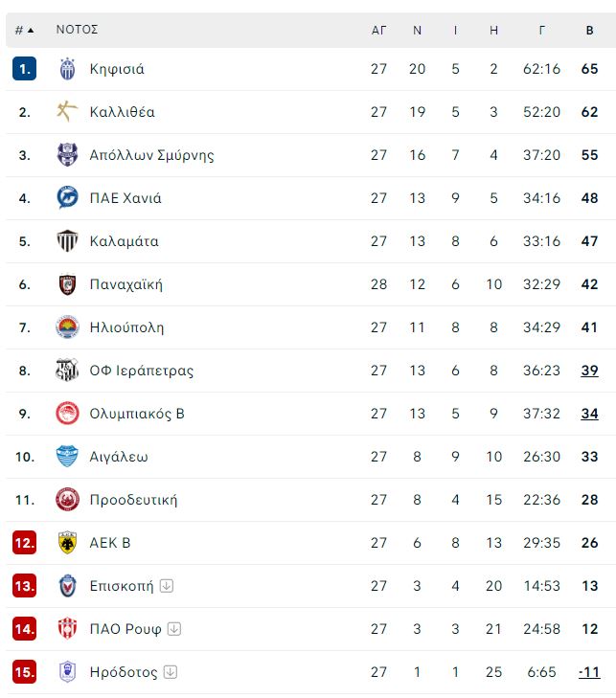The image size is (616, 698).
Task: Click underlined -11 points for Ηρόδοτος
Action: coord(589,672)
